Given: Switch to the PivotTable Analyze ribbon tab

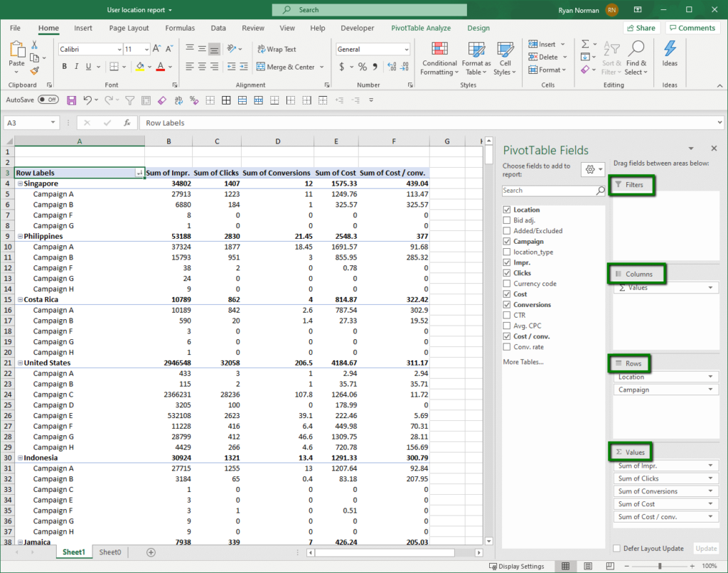Looking at the screenshot, I should pos(421,28).
